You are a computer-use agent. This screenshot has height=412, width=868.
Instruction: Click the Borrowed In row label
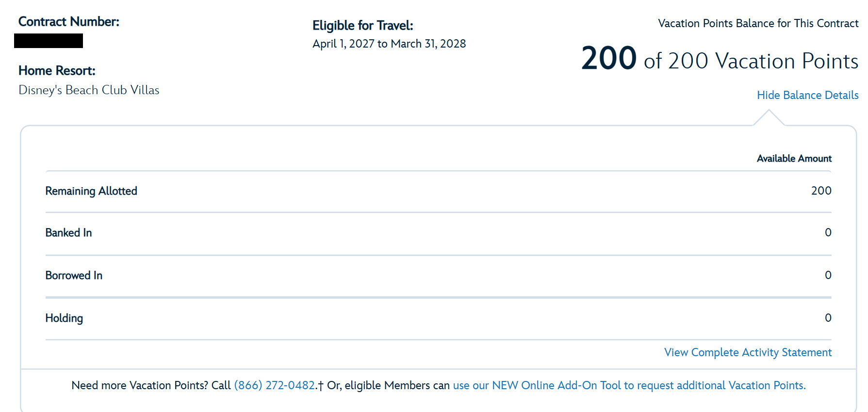click(74, 276)
